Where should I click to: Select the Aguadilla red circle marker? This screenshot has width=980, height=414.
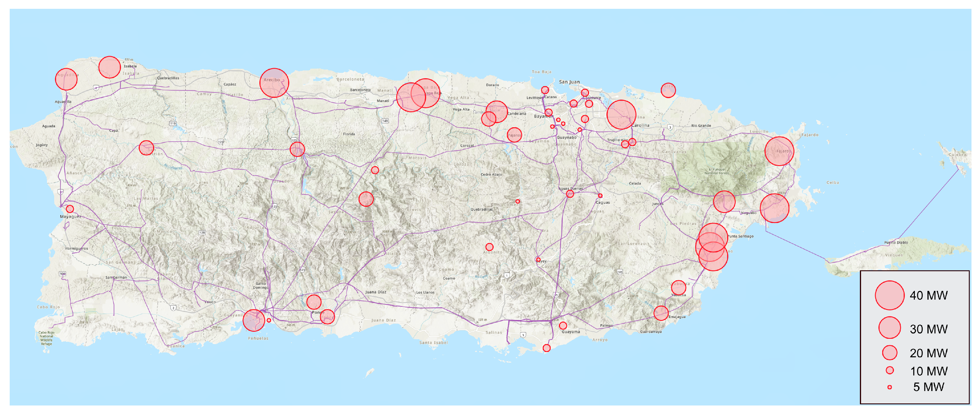tap(66, 79)
